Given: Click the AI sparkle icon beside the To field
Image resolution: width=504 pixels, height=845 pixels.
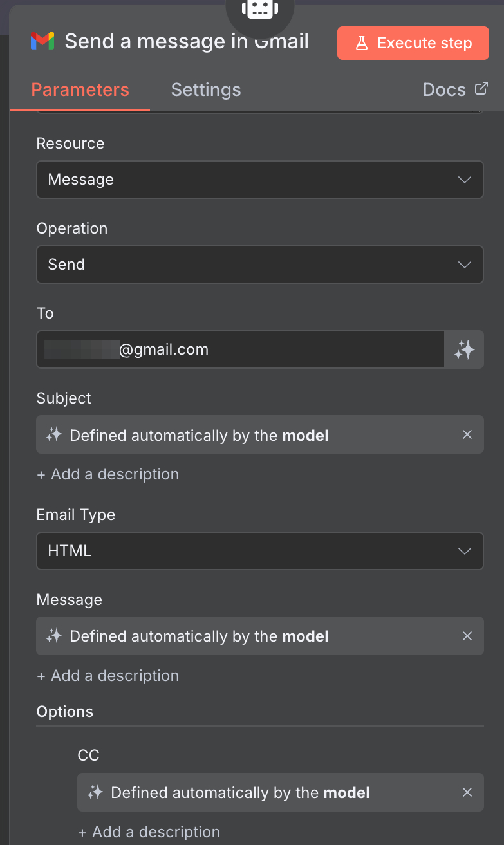Looking at the screenshot, I should (463, 349).
